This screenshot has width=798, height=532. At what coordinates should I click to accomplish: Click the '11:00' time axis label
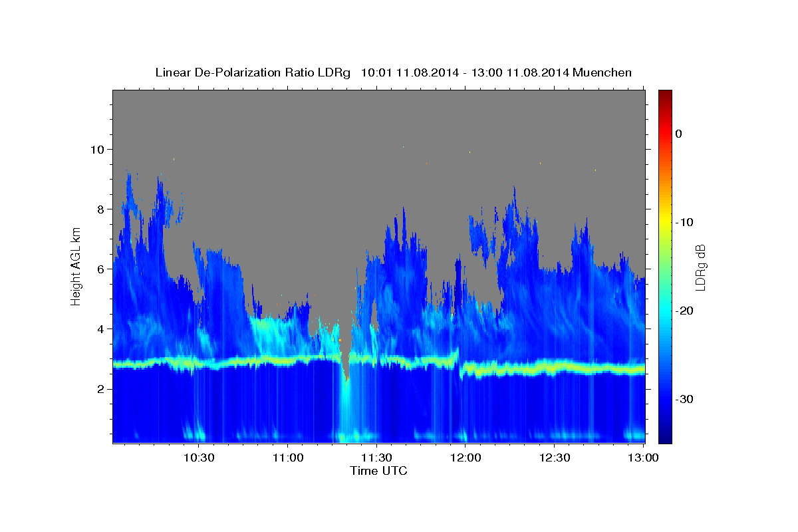click(288, 458)
